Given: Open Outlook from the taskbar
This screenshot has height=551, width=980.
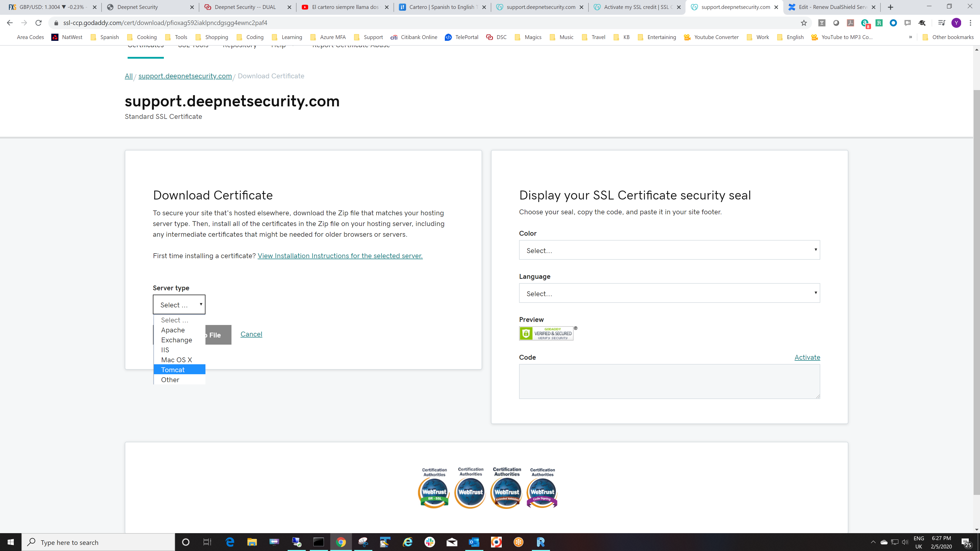Looking at the screenshot, I should click(x=474, y=542).
